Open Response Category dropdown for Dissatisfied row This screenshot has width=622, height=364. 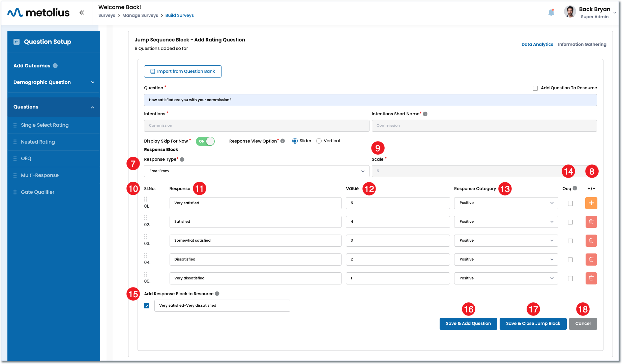pos(506,260)
